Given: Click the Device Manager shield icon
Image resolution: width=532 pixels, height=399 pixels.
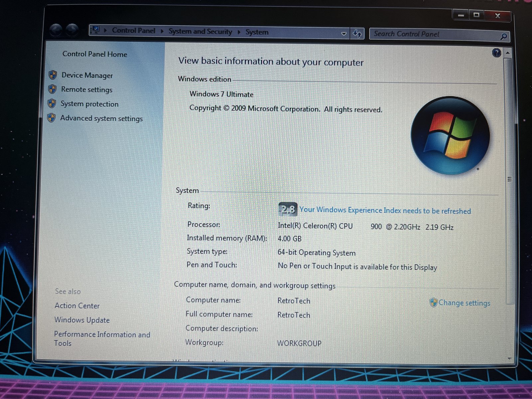Looking at the screenshot, I should (x=53, y=75).
